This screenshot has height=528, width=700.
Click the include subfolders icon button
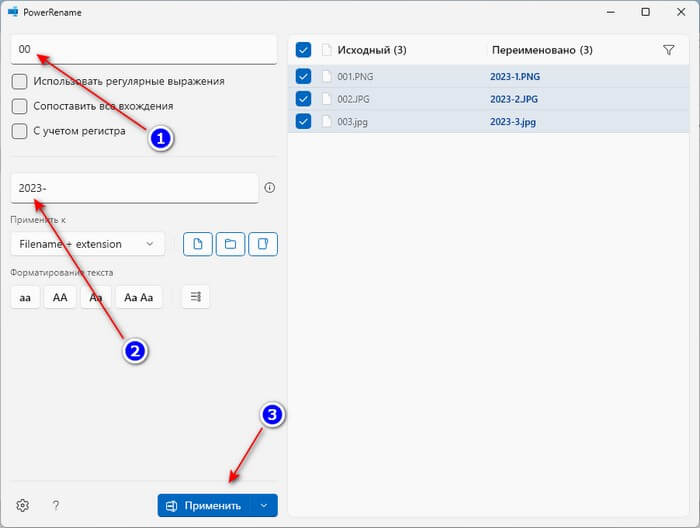tap(263, 244)
